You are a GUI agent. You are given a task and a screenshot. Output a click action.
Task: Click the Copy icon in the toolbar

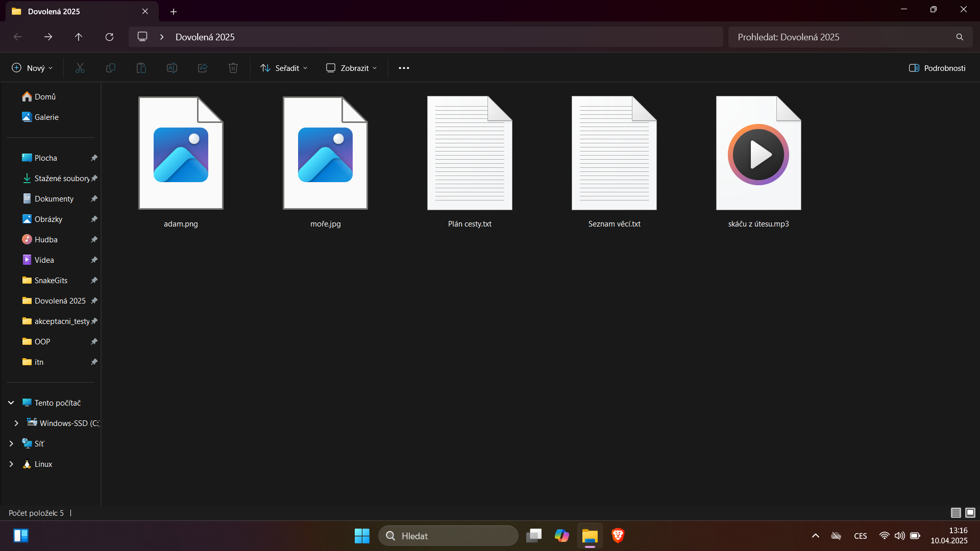tap(110, 67)
